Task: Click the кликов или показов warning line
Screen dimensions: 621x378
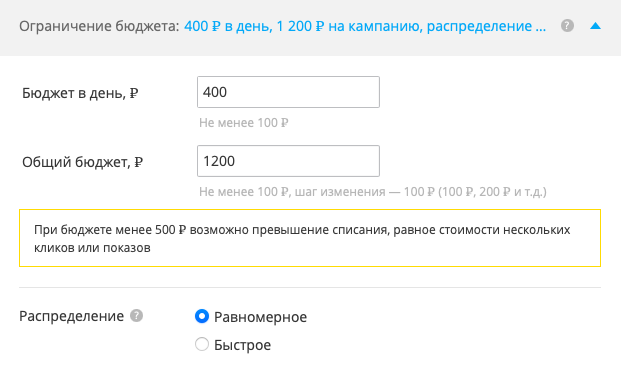Action: pyautogui.click(x=92, y=248)
